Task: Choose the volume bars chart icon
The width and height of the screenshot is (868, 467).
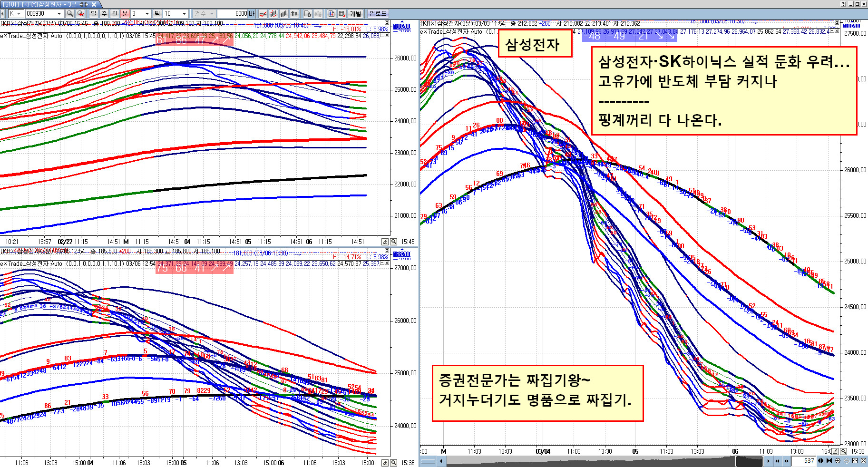Action: coord(283,14)
